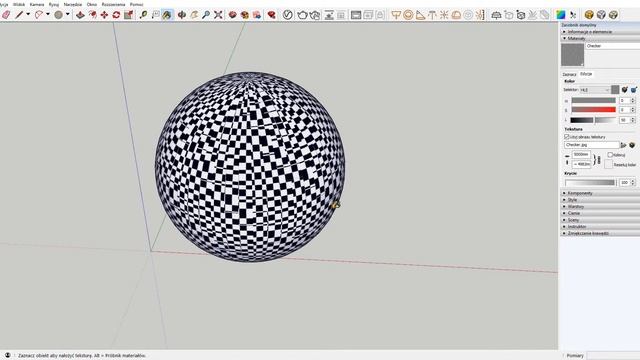Click the Checker material name field
640x360 pixels.
(613, 46)
